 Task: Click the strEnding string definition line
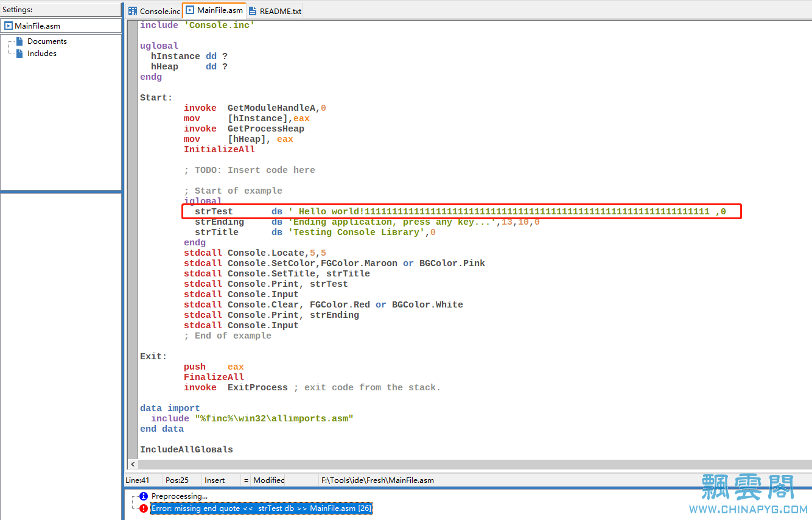point(367,222)
